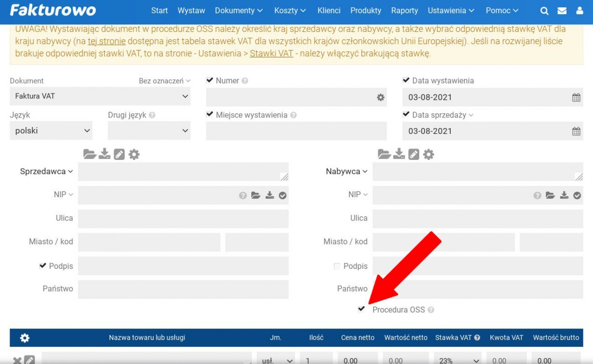Click gear icon in Numer field
The image size is (593, 364).
click(x=380, y=97)
